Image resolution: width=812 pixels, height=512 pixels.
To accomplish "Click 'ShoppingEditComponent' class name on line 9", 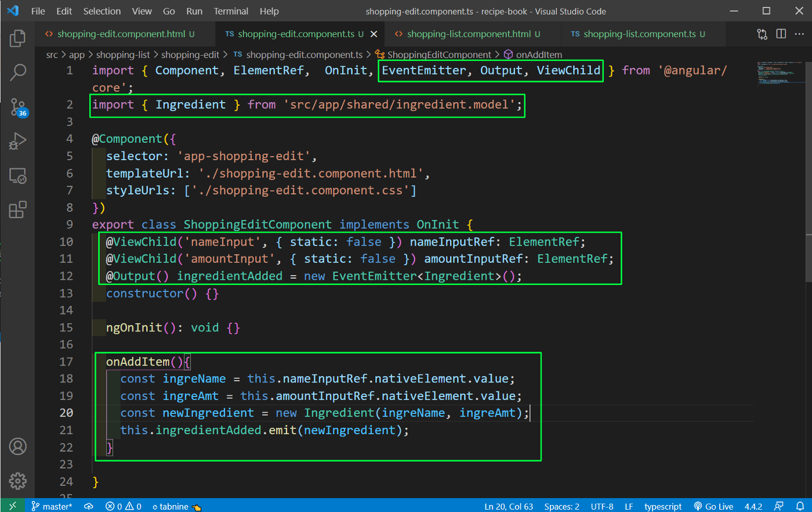I will pos(258,225).
